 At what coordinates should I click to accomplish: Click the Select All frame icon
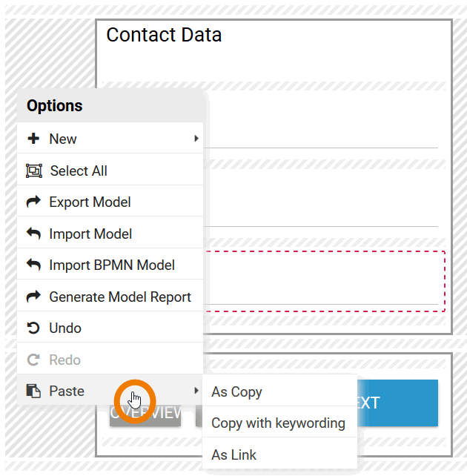click(x=33, y=171)
